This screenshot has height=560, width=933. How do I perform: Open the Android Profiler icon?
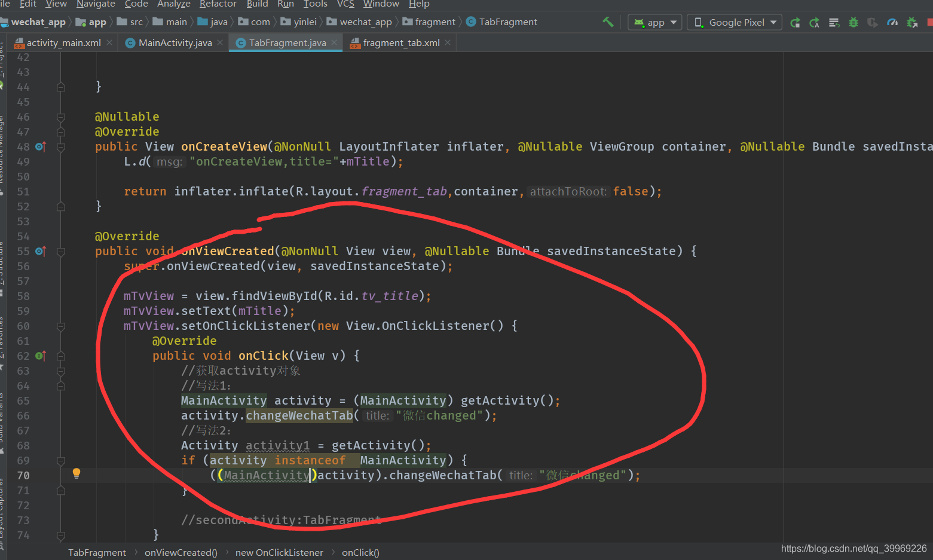click(892, 22)
